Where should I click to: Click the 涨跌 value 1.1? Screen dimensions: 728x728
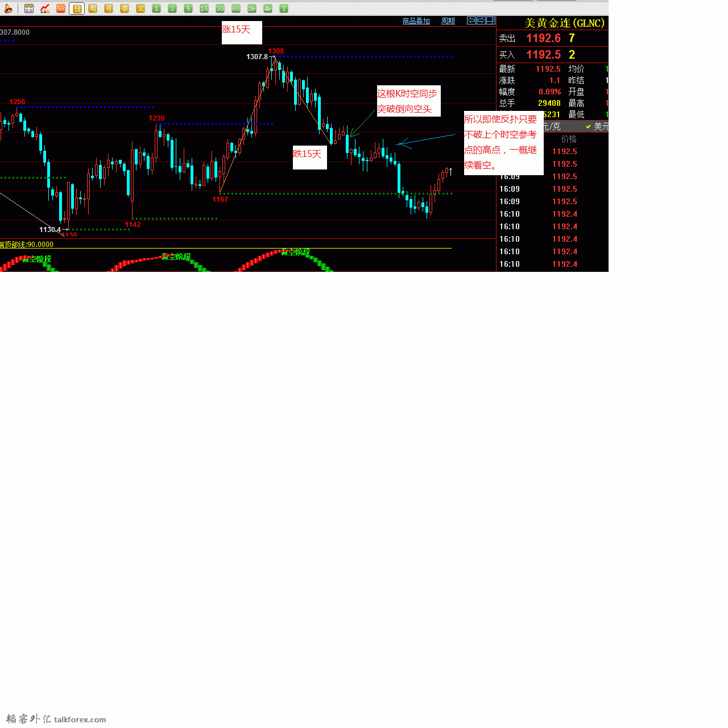555,80
